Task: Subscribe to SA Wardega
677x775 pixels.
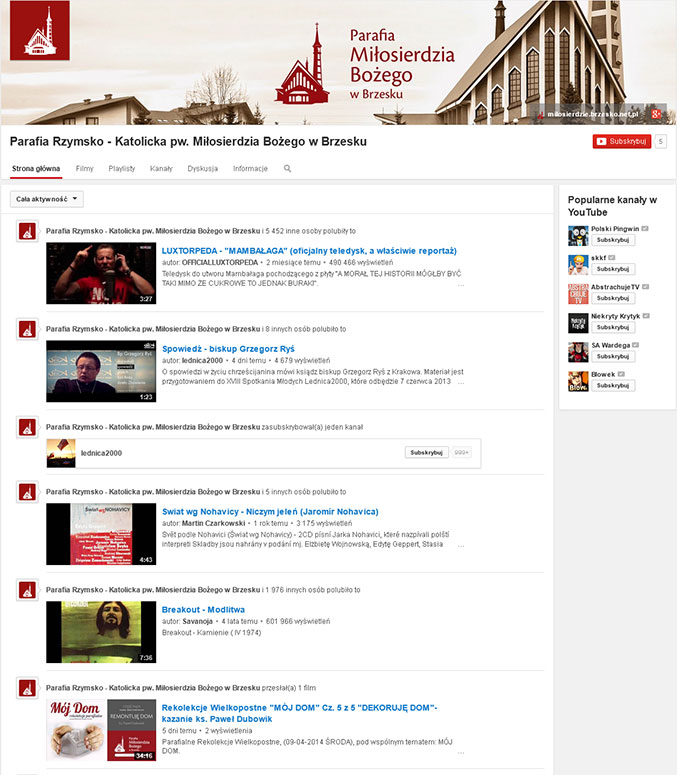Action: pos(613,357)
